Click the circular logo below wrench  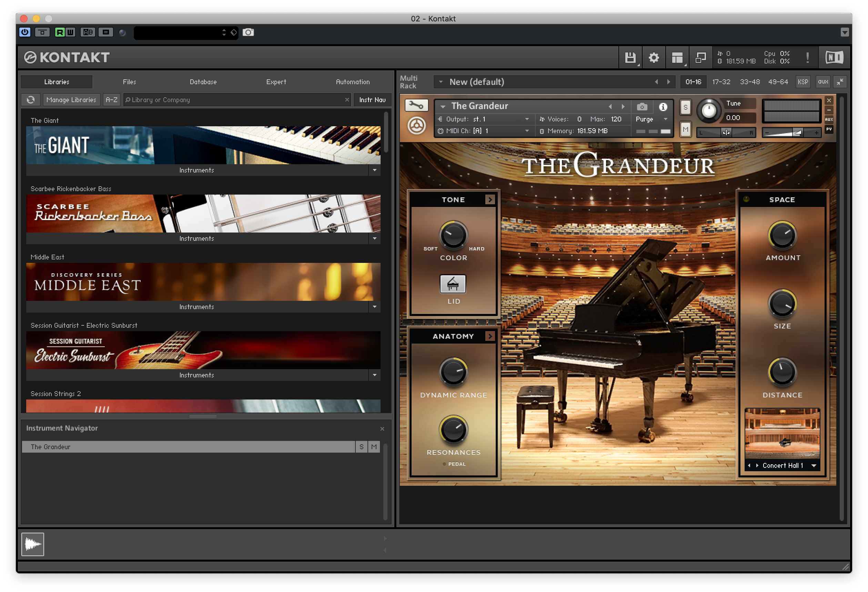[416, 126]
